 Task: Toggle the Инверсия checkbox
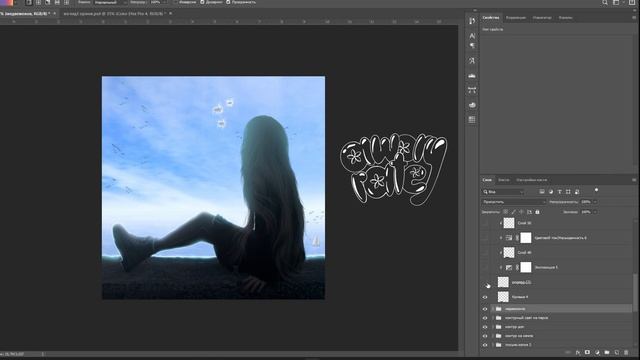[176, 2]
